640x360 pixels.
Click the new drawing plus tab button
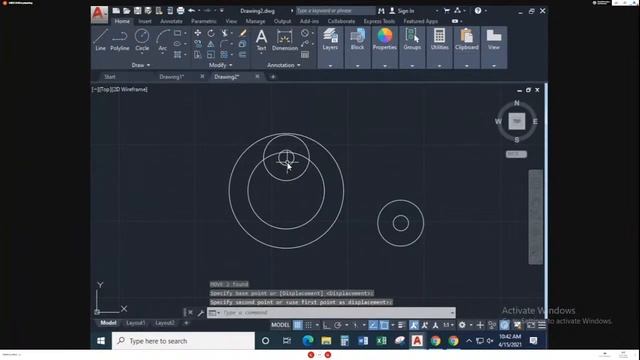[273, 77]
